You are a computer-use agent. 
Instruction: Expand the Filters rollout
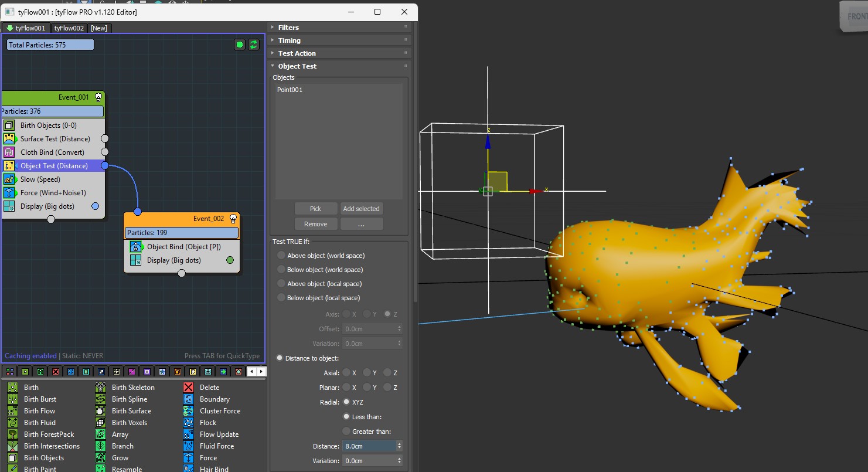pos(288,28)
